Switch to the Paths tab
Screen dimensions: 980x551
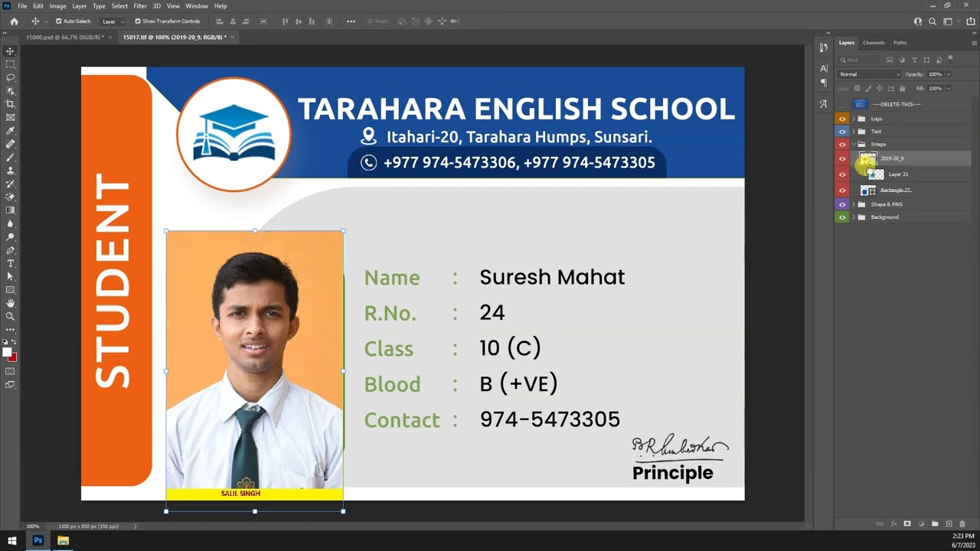pyautogui.click(x=900, y=43)
